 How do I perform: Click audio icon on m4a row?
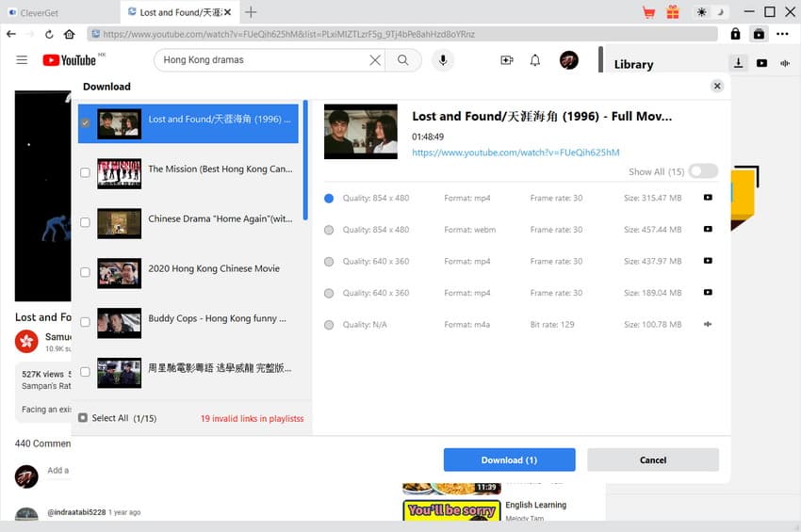coord(708,324)
